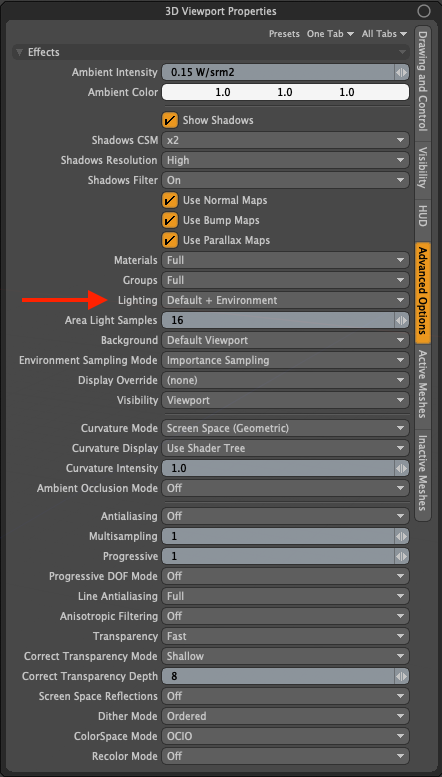Viewport: 442px width, 777px height.
Task: Open the Curvature Display dropdown
Action: point(285,448)
